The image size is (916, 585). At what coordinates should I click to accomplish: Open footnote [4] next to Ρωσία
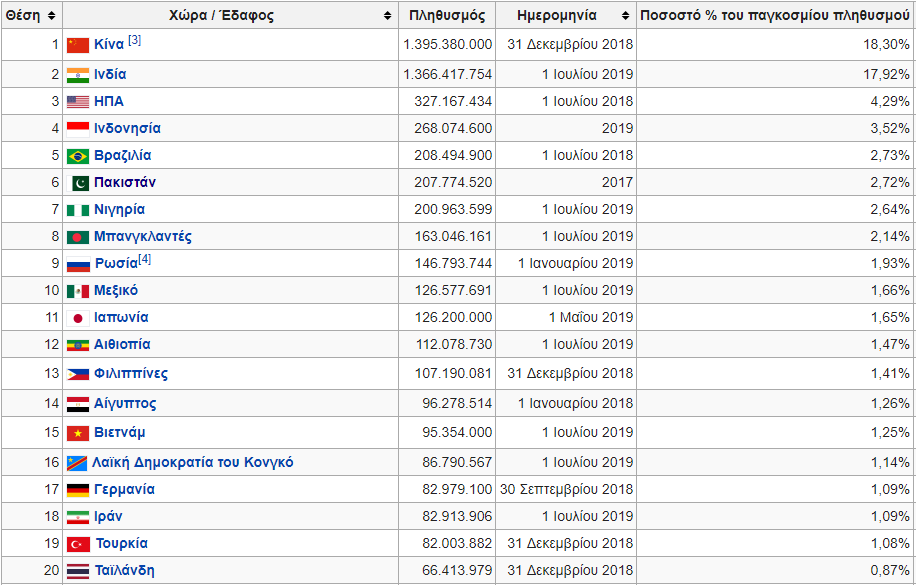[x=144, y=259]
